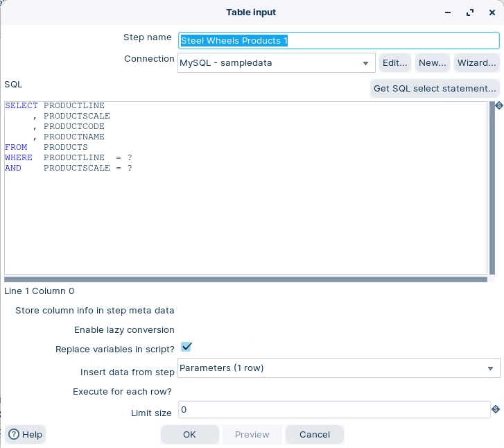The image size is (504, 448).
Task: Click the variable icon beside SQL editor
Action: point(496,106)
